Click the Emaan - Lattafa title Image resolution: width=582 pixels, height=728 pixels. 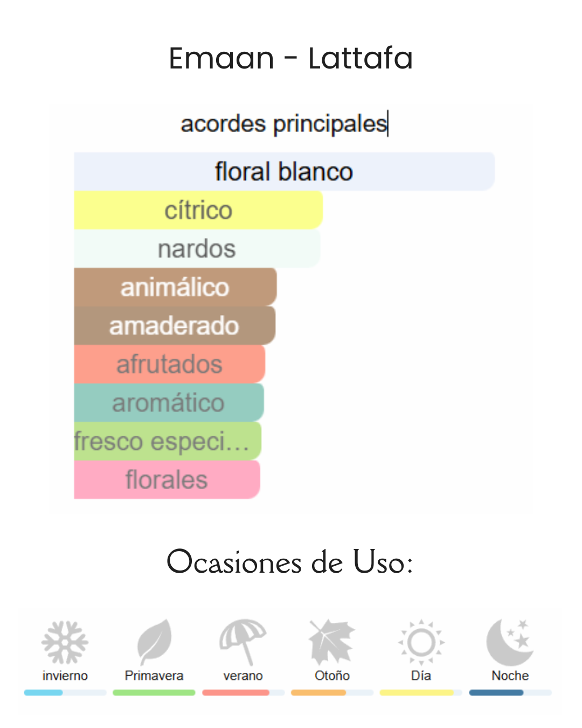point(290,58)
